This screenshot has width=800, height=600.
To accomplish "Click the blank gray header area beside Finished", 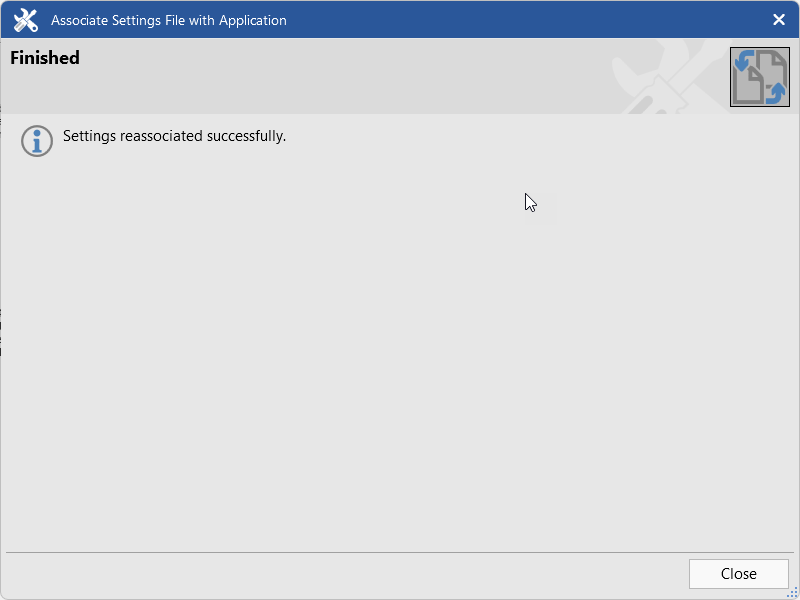I will (350, 75).
